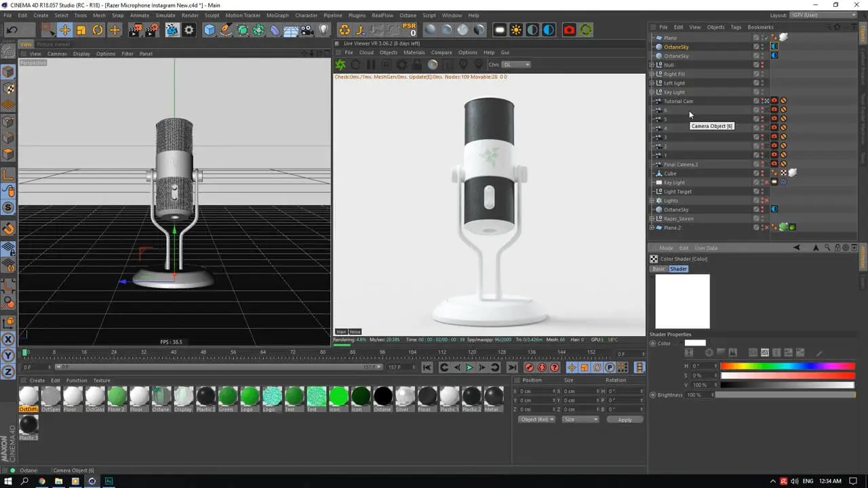This screenshot has width=868, height=488.
Task: Toggle the Z axis lock icon
Action: click(9, 372)
